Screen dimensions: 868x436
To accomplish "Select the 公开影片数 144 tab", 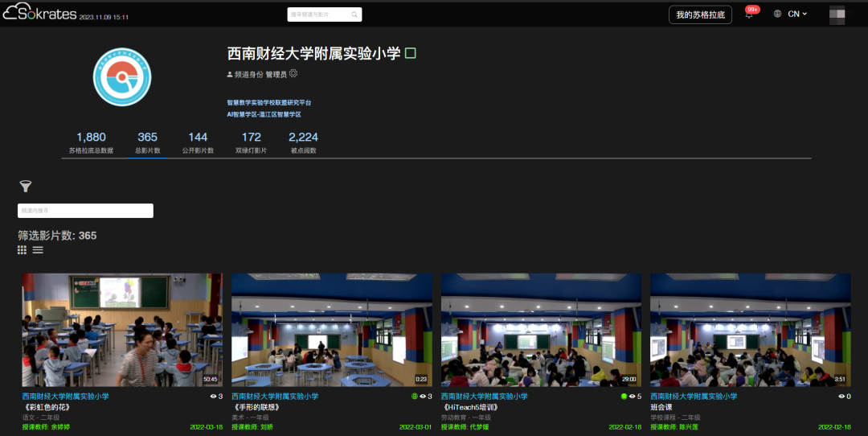I will (198, 142).
